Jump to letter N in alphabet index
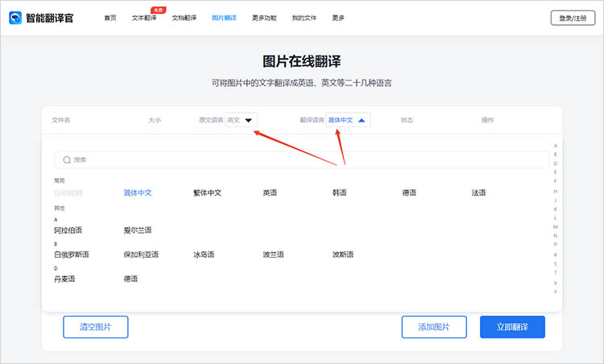Viewport: 604px width, 364px height. tap(556, 236)
